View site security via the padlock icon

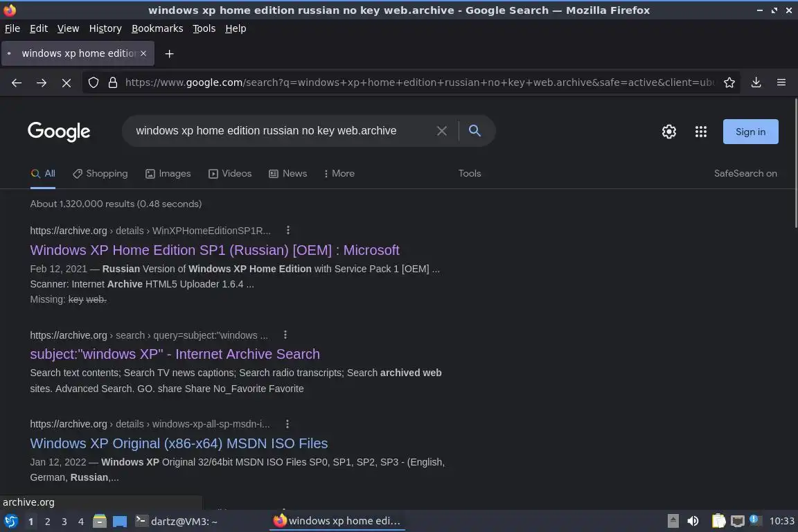(x=113, y=82)
